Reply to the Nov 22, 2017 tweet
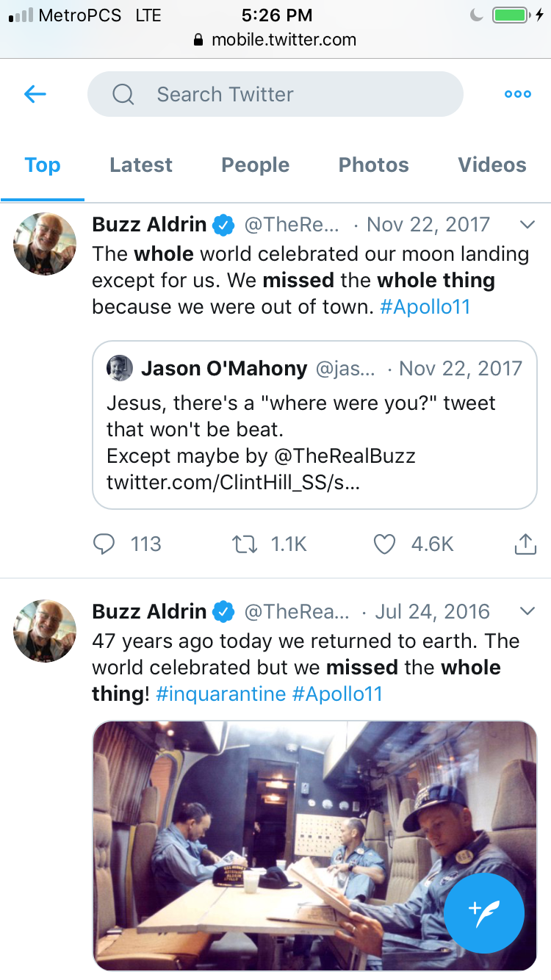This screenshot has width=551, height=980. 105,544
